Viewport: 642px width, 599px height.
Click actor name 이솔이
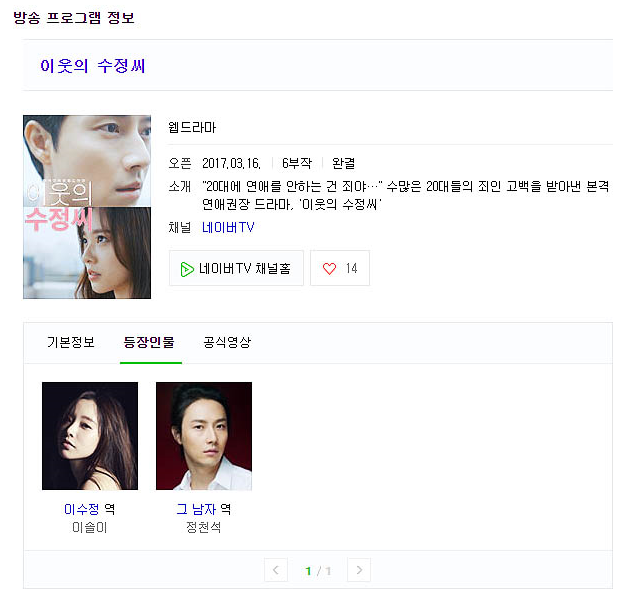pyautogui.click(x=90, y=527)
